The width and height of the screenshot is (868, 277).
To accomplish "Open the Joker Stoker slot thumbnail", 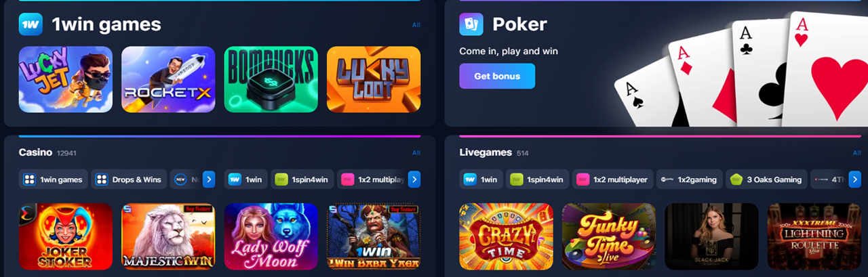I will (x=66, y=236).
